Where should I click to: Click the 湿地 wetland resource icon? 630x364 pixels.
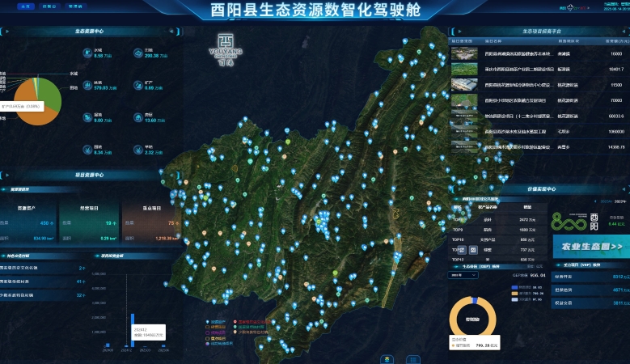pyautogui.click(x=87, y=117)
